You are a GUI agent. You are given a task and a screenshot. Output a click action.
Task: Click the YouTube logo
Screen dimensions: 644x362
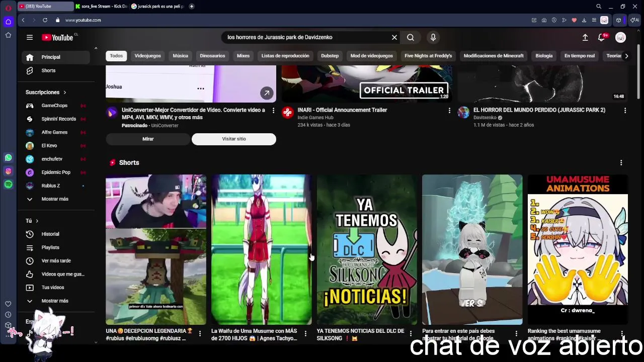click(57, 37)
